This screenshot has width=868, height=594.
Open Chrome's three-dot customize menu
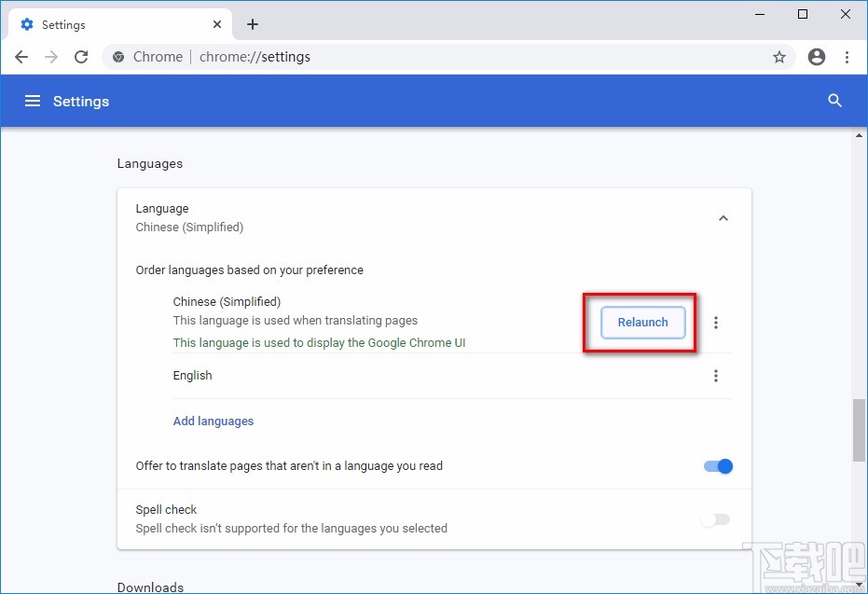coord(847,57)
